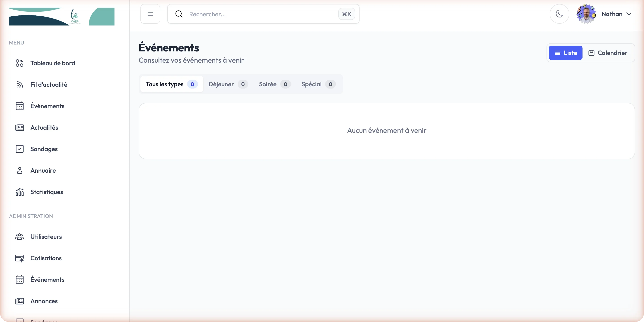Open the Annuaire person icon

(x=19, y=170)
